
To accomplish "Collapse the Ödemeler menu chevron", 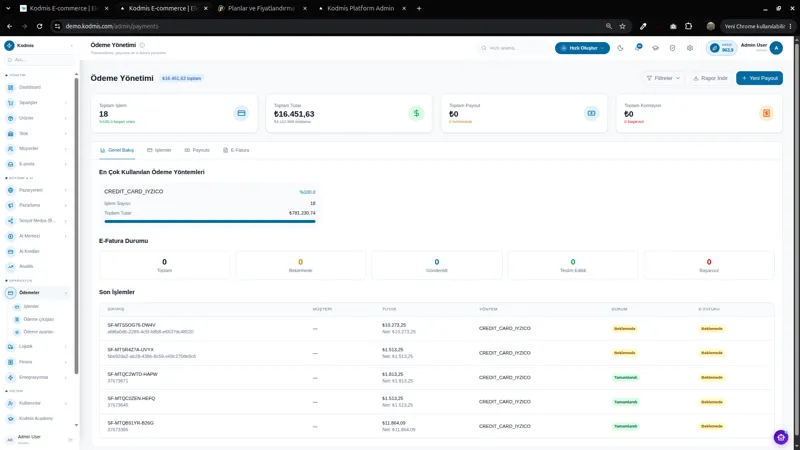I will click(66, 293).
